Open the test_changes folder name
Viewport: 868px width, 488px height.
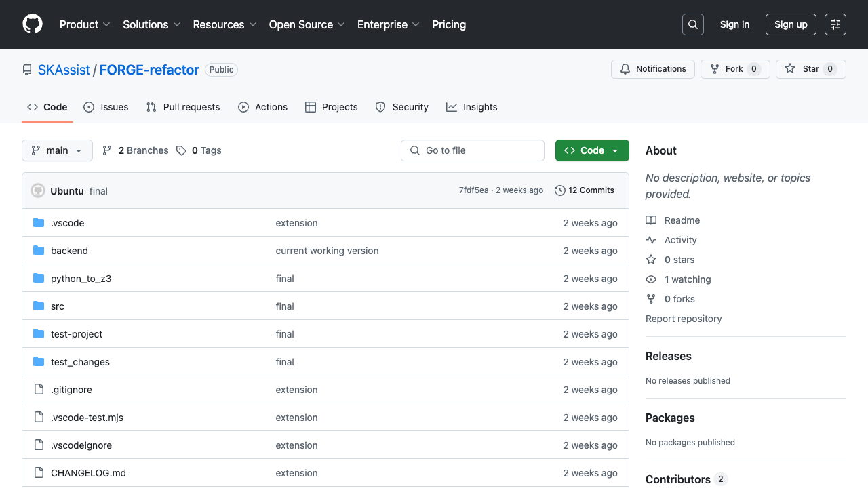coord(80,362)
